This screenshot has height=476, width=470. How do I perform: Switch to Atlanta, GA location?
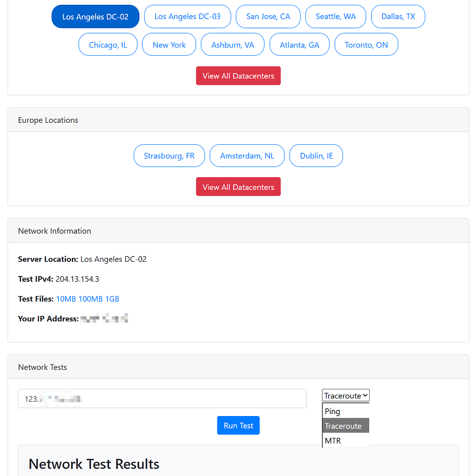(x=299, y=45)
